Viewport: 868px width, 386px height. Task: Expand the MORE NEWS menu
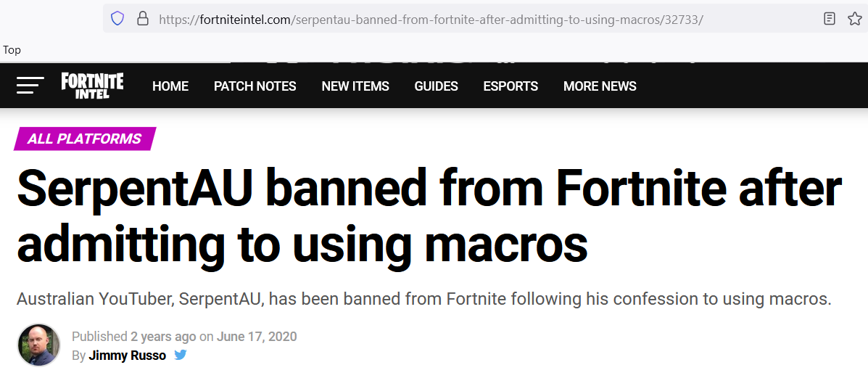[600, 86]
